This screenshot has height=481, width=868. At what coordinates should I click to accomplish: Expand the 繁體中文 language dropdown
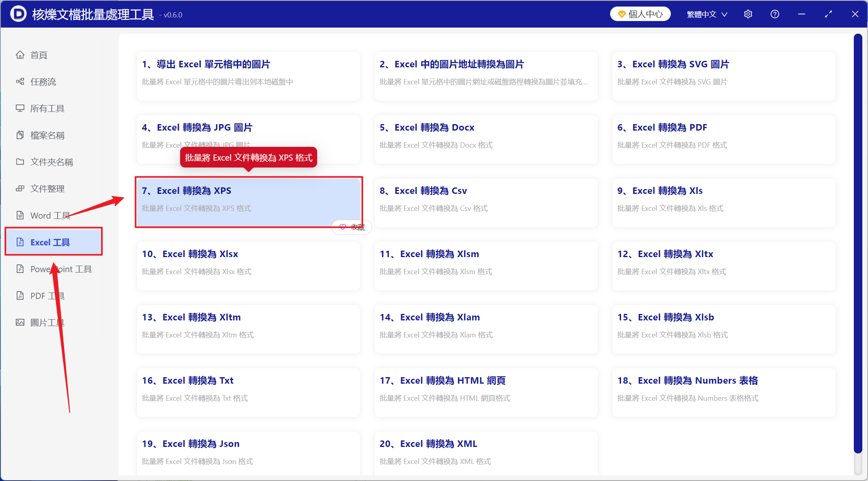coord(707,14)
